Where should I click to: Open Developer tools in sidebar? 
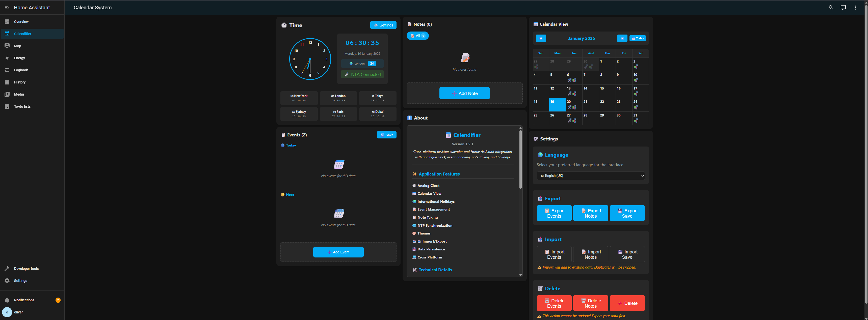26,269
